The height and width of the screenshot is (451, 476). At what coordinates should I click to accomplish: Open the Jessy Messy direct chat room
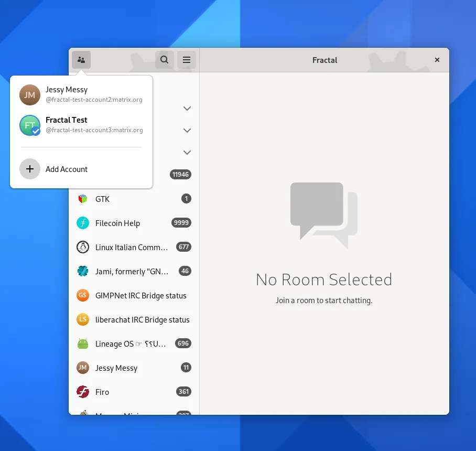116,368
